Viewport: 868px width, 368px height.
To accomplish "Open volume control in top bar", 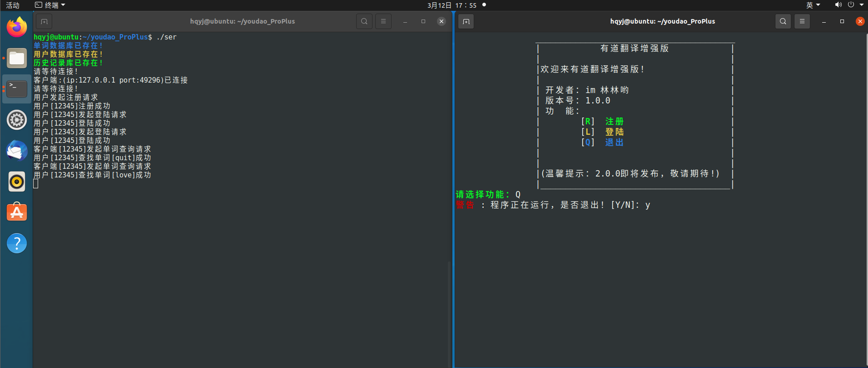I will coord(838,5).
